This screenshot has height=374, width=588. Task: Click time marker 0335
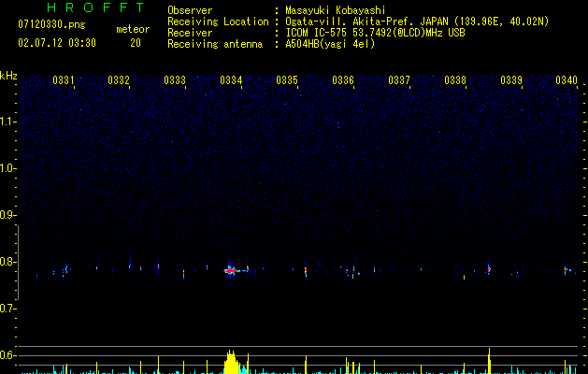[x=287, y=79]
